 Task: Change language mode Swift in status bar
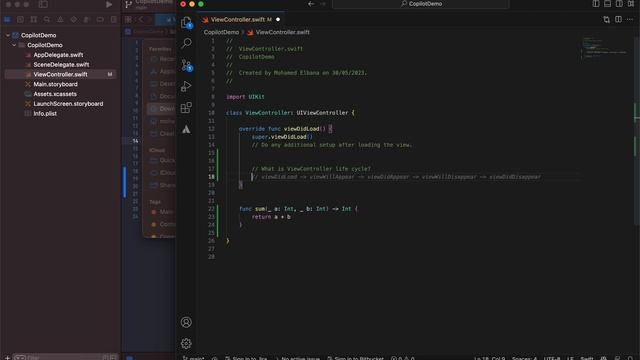[587, 358]
